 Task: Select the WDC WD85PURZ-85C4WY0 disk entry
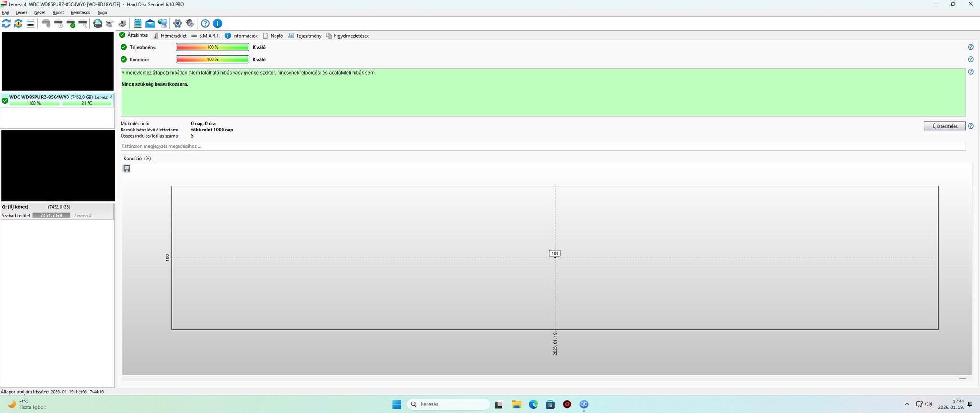(x=57, y=100)
